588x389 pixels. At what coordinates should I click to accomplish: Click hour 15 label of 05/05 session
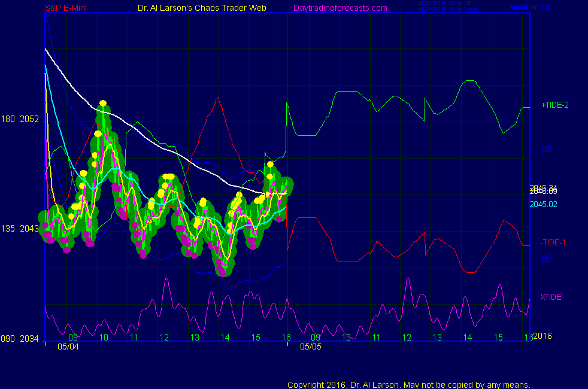(x=498, y=338)
